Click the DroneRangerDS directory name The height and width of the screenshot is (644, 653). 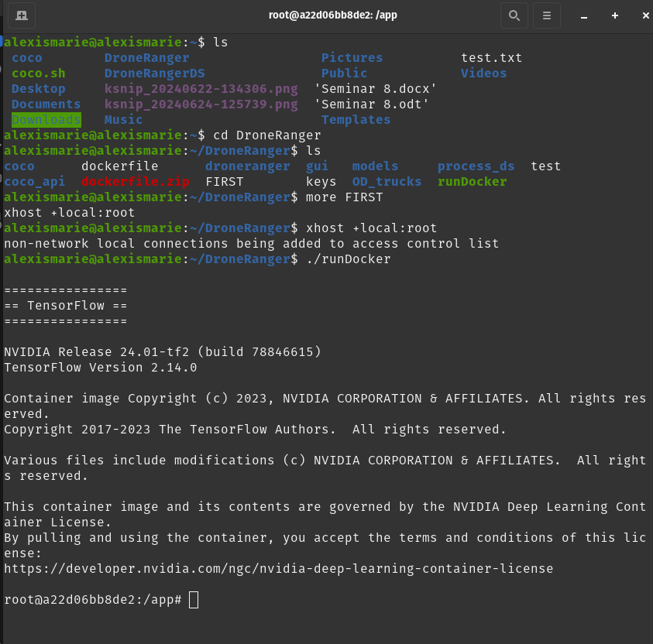point(154,73)
